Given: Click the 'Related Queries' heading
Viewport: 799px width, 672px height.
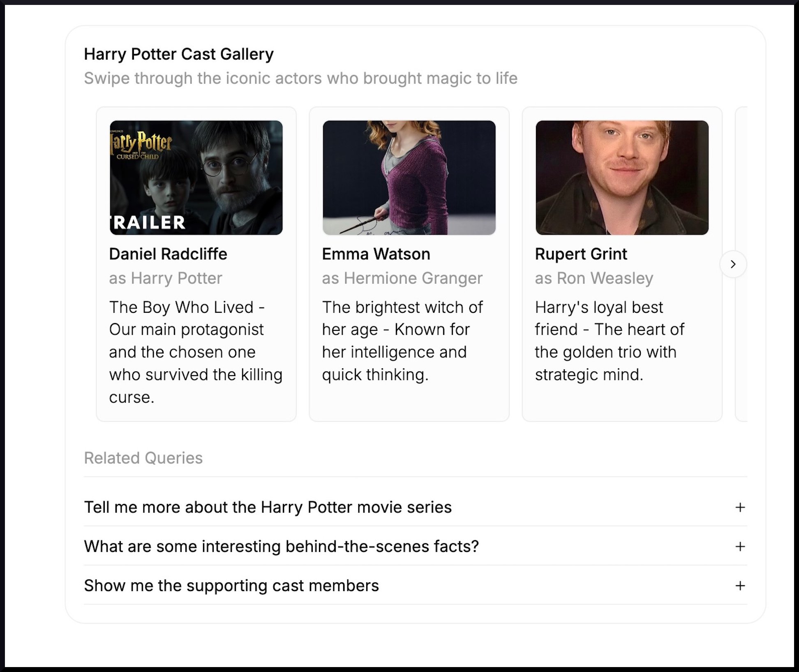Looking at the screenshot, I should point(143,458).
